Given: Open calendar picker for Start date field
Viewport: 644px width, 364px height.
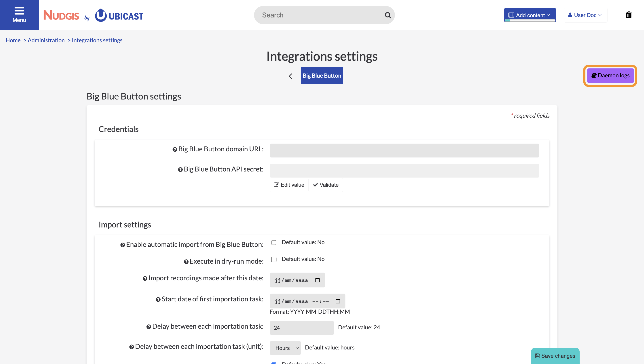Looking at the screenshot, I should (338, 301).
